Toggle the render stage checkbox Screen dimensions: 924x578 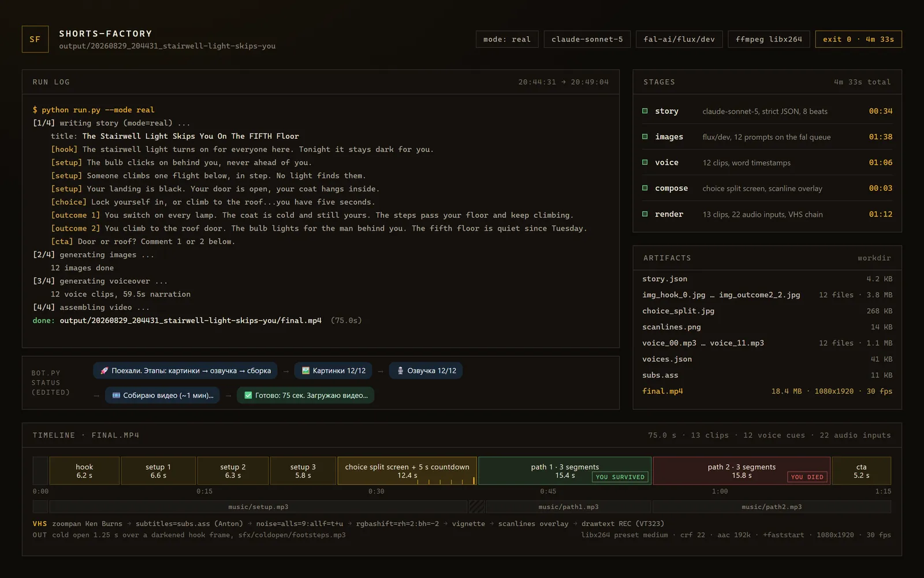click(645, 214)
